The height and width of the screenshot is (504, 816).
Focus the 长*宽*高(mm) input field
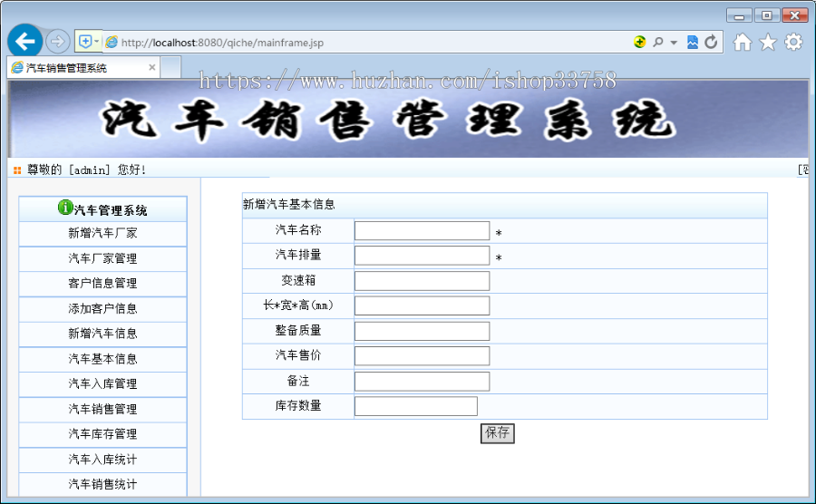(422, 305)
